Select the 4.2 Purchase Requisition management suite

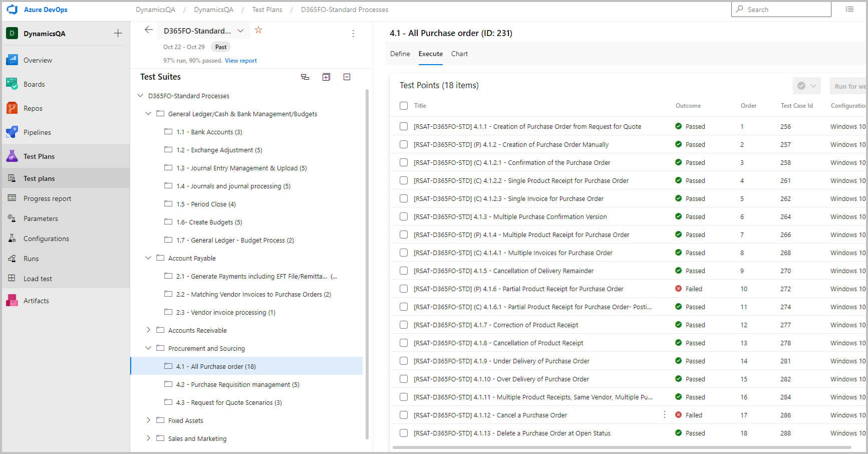[237, 384]
